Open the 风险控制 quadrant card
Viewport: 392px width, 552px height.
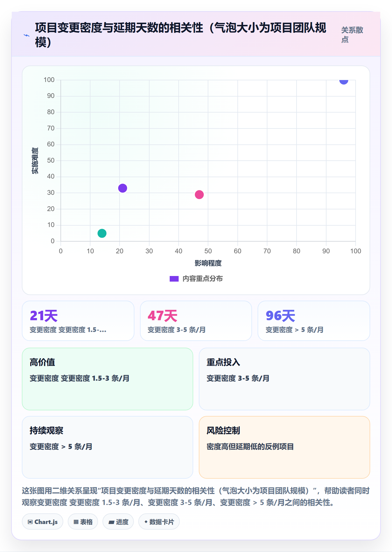click(x=284, y=447)
